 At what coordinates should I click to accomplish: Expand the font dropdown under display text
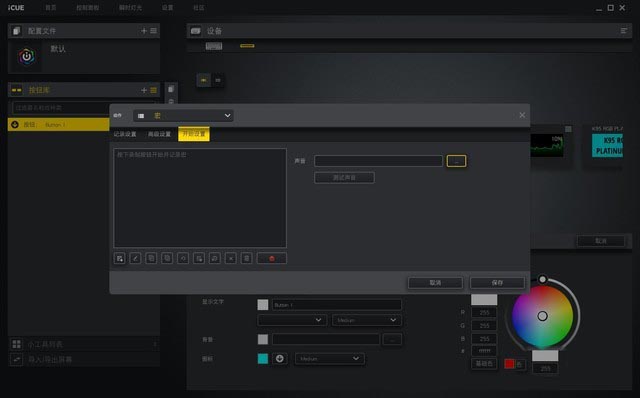292,320
